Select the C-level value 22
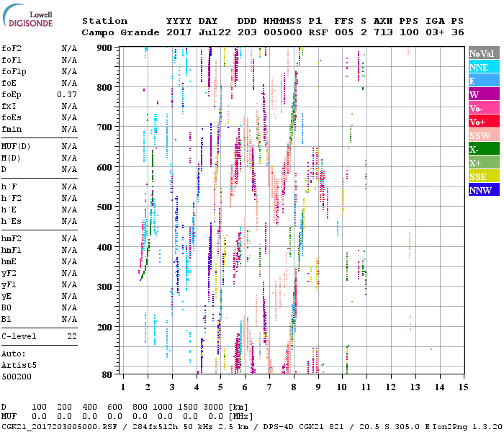Image resolution: width=504 pixels, height=432 pixels. point(71,336)
